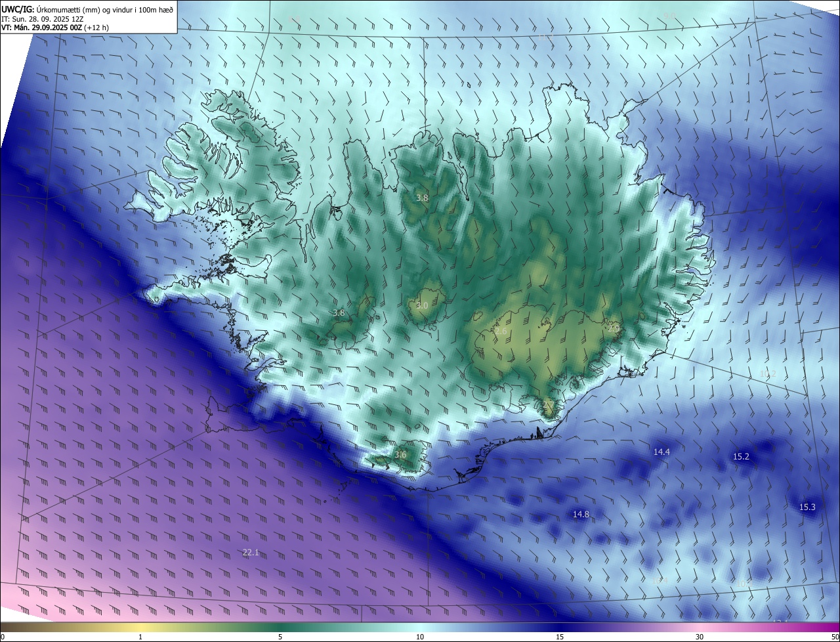This screenshot has width=840, height=642.
Task: Click the legend tick label "15"
Action: pyautogui.click(x=560, y=637)
